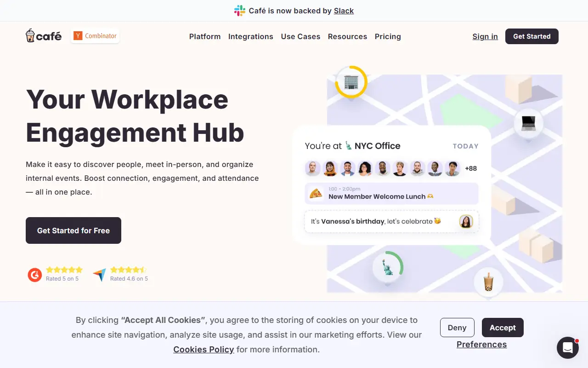Click Vanessa's avatar in the birthday card
The image size is (588, 368).
pyautogui.click(x=466, y=222)
